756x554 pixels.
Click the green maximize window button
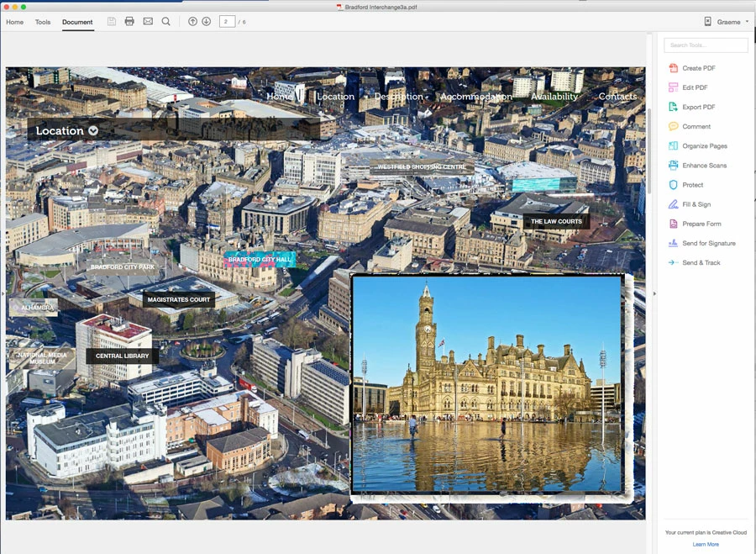tap(24, 7)
